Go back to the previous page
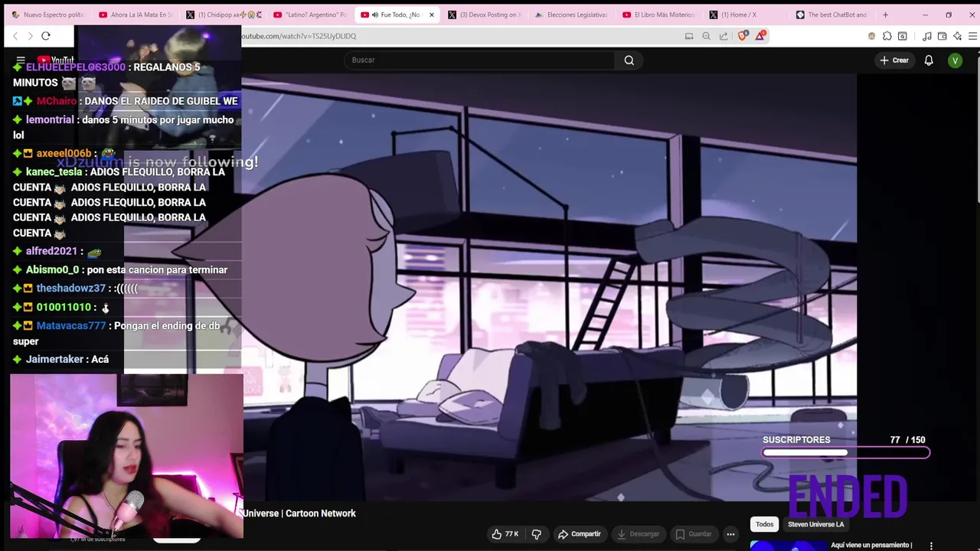The image size is (980, 551). (x=15, y=36)
